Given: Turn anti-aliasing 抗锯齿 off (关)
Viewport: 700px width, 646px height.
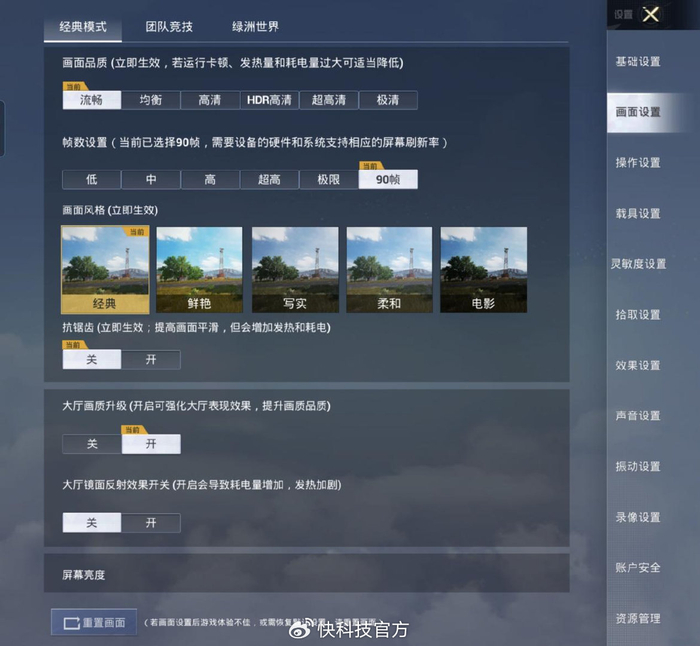Looking at the screenshot, I should click(92, 359).
